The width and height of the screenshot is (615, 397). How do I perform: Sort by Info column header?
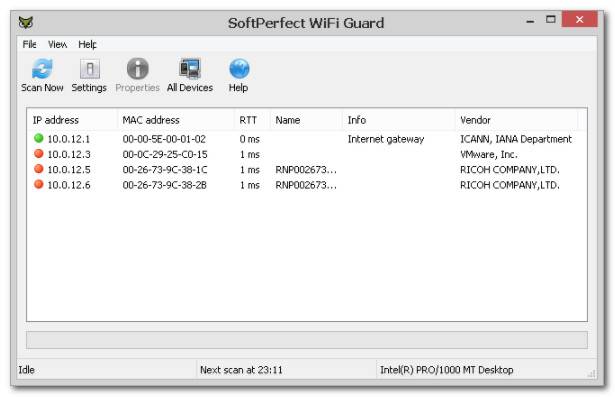[398, 120]
